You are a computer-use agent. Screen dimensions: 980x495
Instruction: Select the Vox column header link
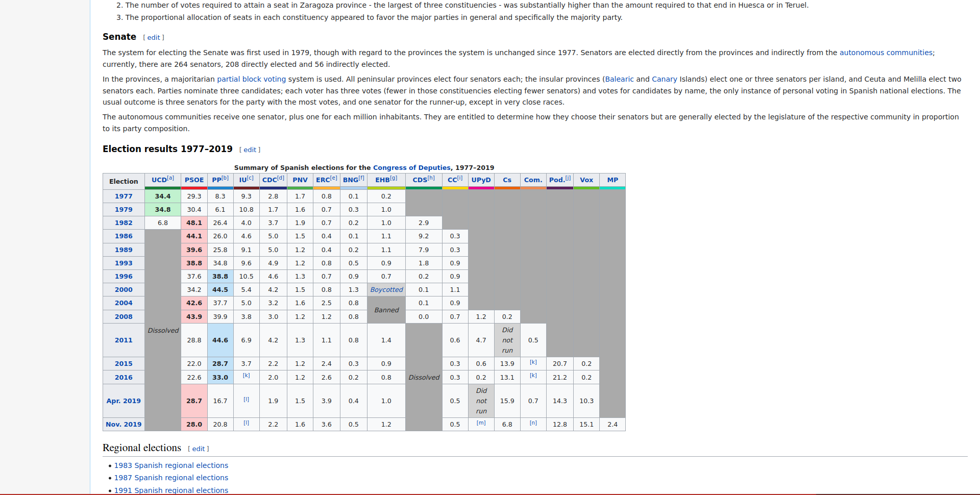click(586, 180)
